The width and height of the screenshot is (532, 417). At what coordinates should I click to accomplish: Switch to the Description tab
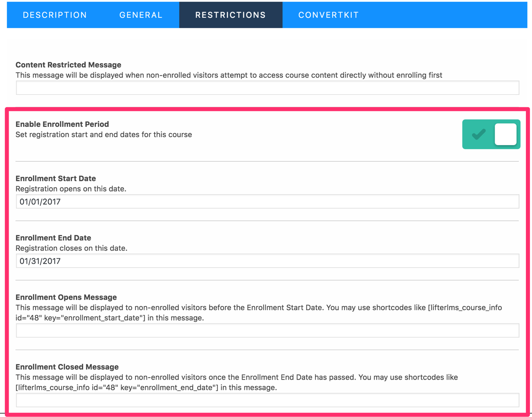pos(55,15)
